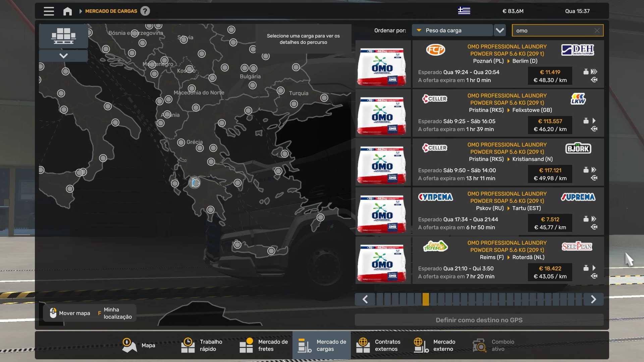The image size is (644, 362).
Task: Go to previous page of offers
Action: 365,299
